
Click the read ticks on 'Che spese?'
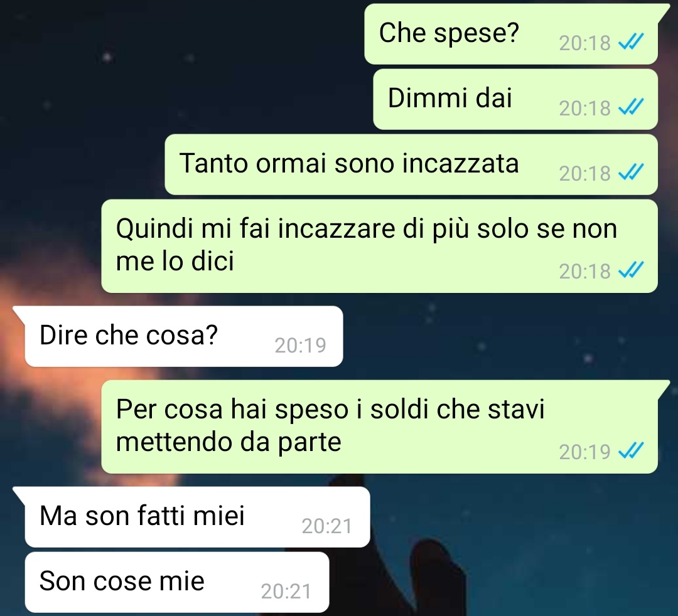point(631,42)
